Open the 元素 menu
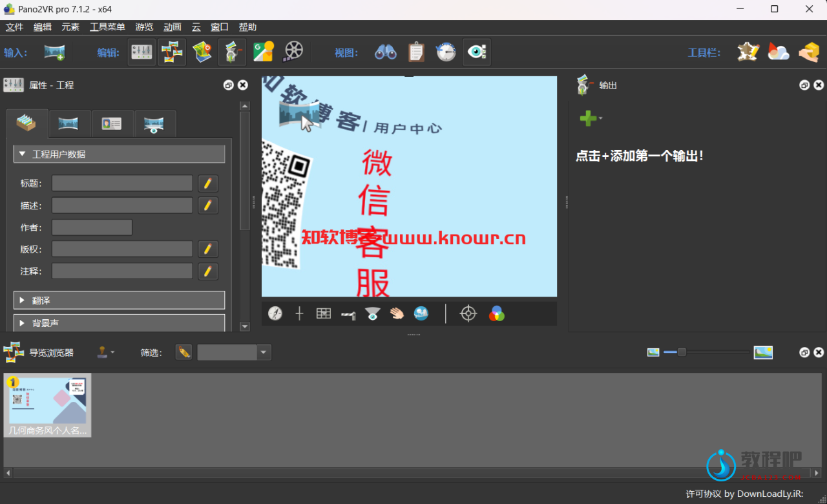Image resolution: width=827 pixels, height=504 pixels. click(x=70, y=27)
